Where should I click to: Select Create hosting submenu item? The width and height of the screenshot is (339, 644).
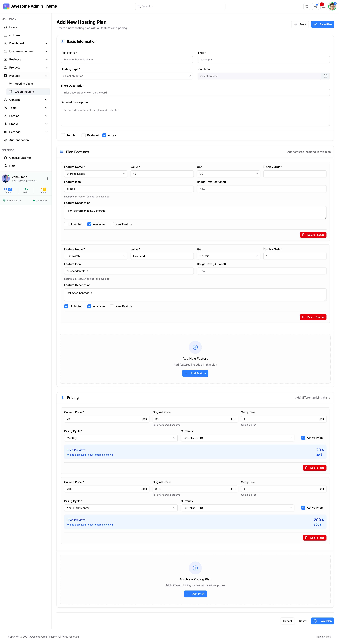pyautogui.click(x=28, y=92)
